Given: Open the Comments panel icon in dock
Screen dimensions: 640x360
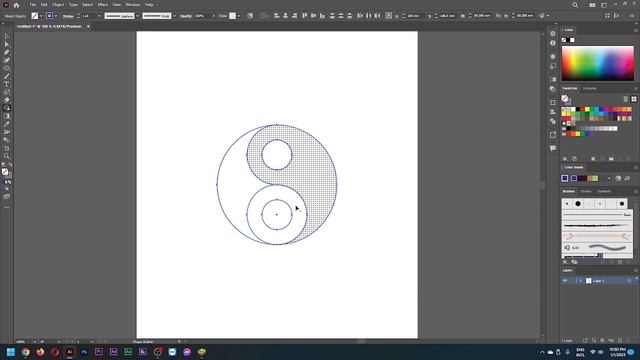Looking at the screenshot, I should coord(553,148).
